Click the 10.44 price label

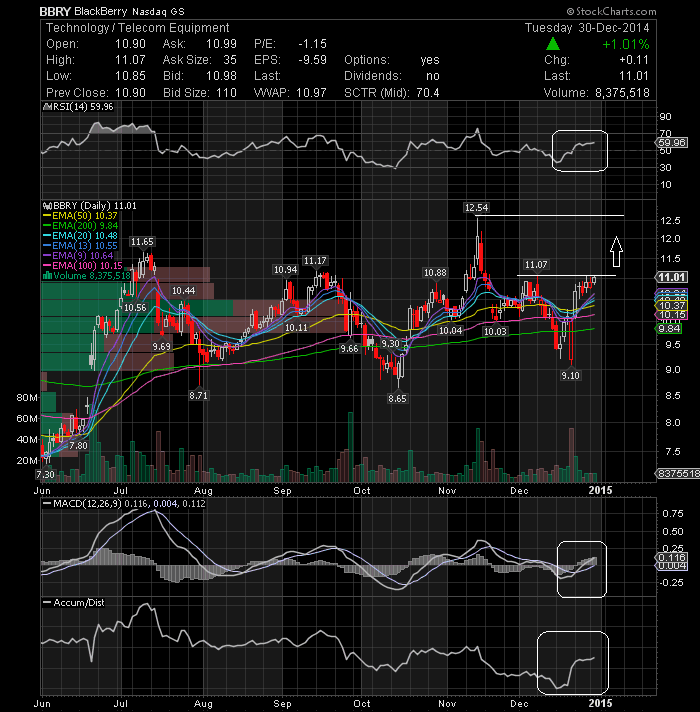(x=183, y=291)
